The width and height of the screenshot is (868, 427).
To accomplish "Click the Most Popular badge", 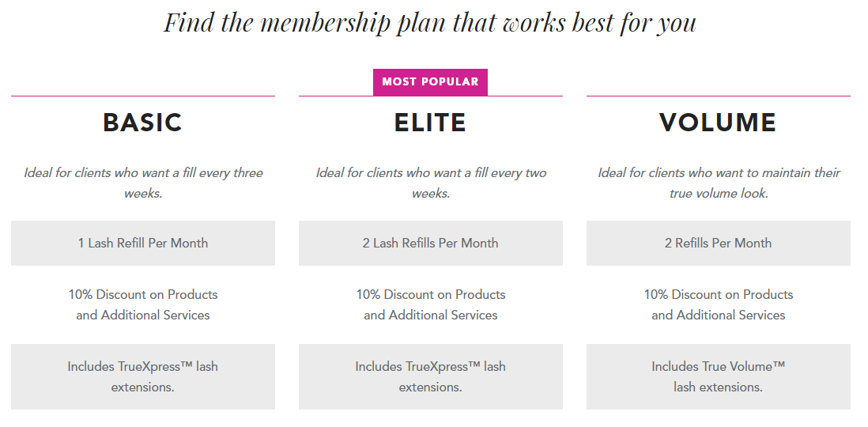I will coord(430,82).
